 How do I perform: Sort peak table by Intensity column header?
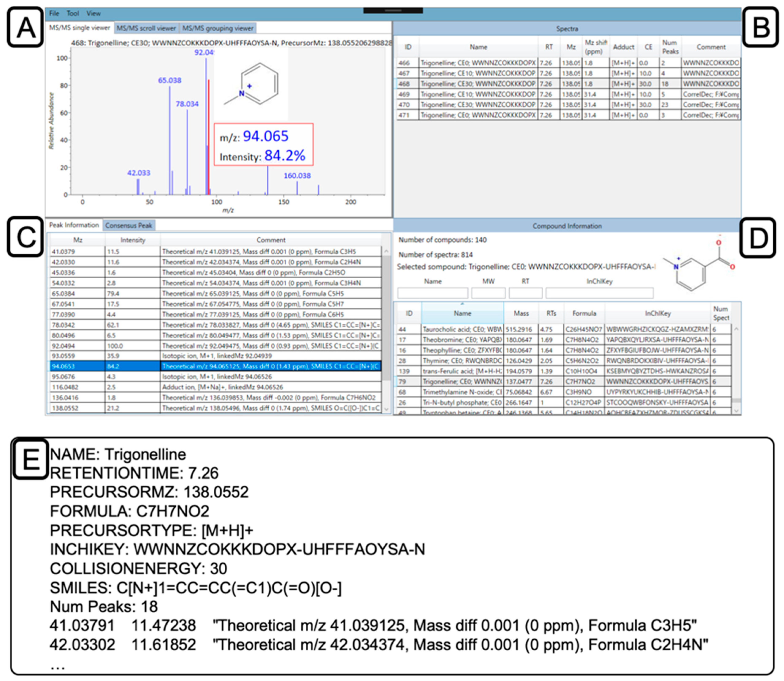(133, 240)
